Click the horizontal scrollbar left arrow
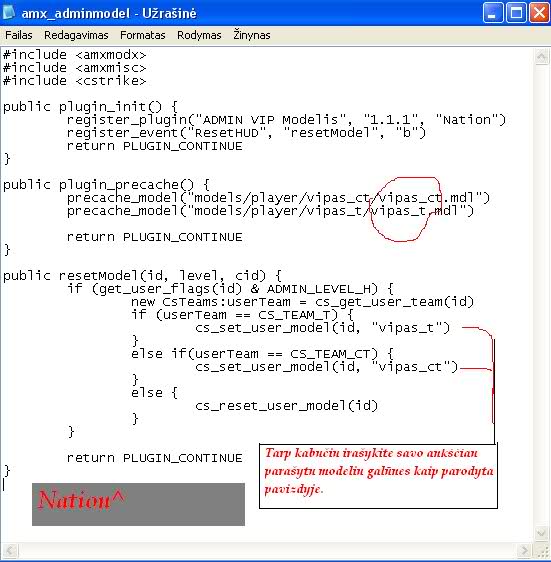Viewport: 551px width, 562px height. pyautogui.click(x=10, y=550)
